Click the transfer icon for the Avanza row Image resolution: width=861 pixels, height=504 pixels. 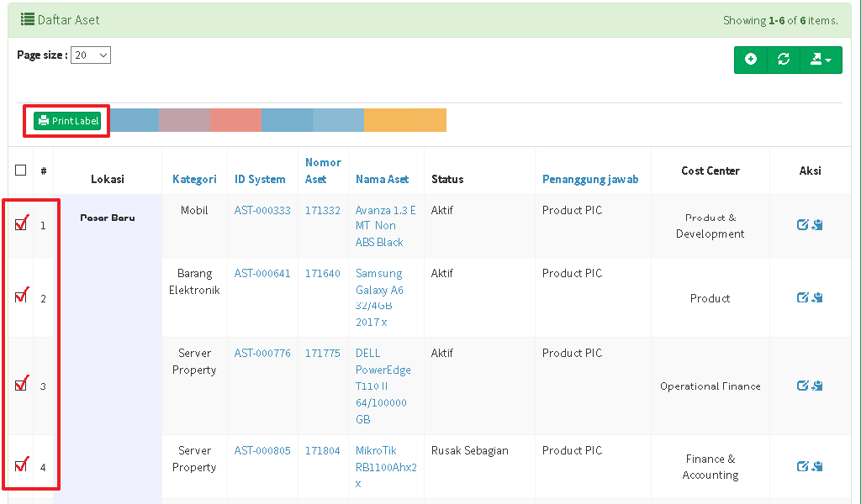817,225
